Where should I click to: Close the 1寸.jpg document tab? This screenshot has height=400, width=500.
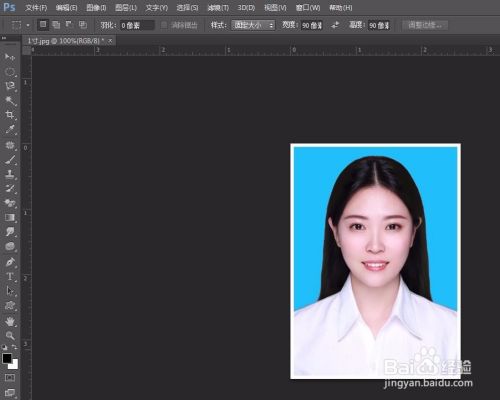[110, 41]
